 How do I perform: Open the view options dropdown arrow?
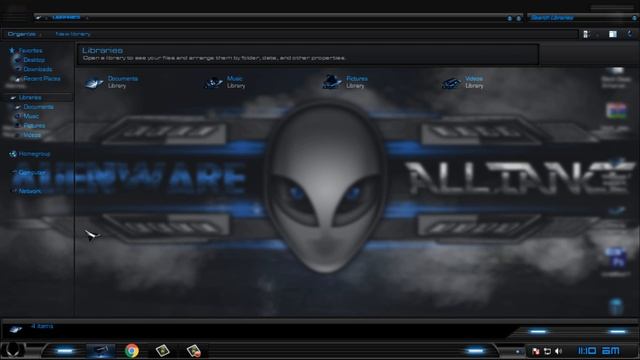tap(597, 35)
